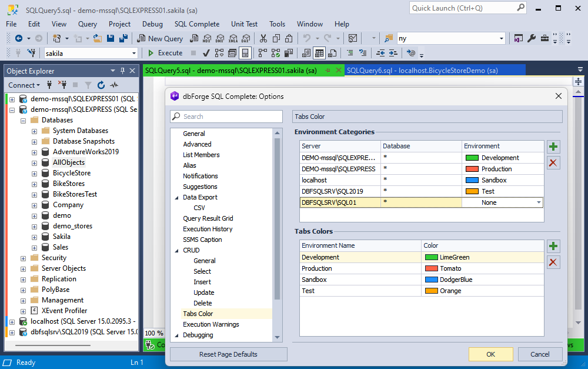Click Display Estimated Execution Plan icon
The width and height of the screenshot is (588, 369).
click(219, 54)
